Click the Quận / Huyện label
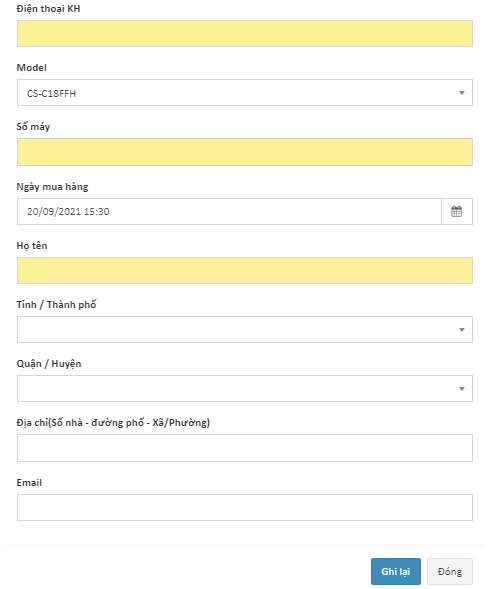Image resolution: width=495 pixels, height=589 pixels. point(49,364)
